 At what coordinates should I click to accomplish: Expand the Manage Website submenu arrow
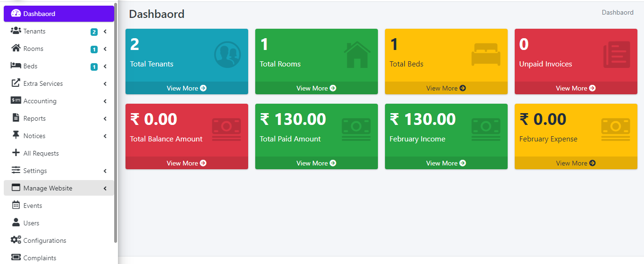[x=105, y=189]
